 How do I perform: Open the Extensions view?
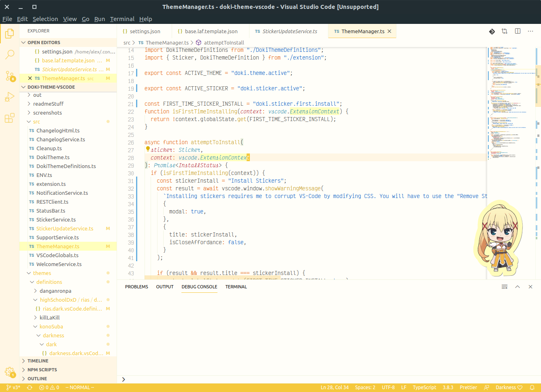(x=10, y=118)
